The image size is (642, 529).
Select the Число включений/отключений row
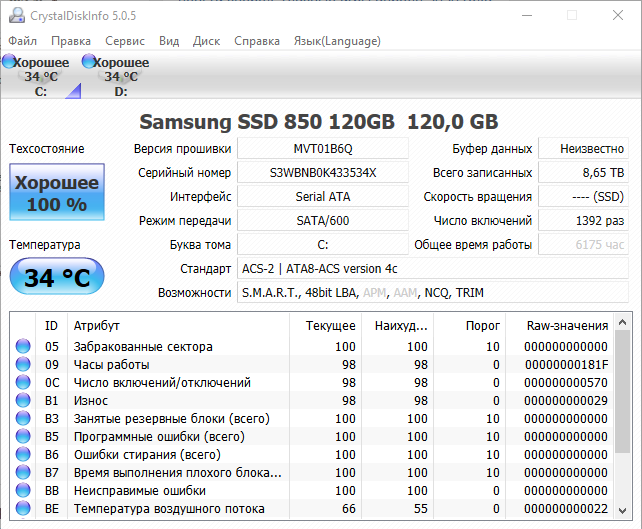312,382
